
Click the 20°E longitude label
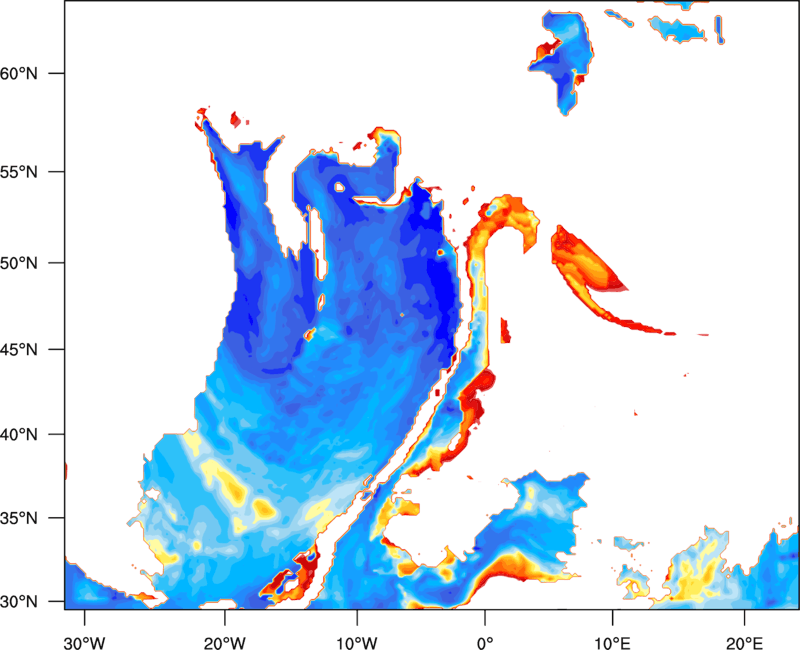[744, 643]
